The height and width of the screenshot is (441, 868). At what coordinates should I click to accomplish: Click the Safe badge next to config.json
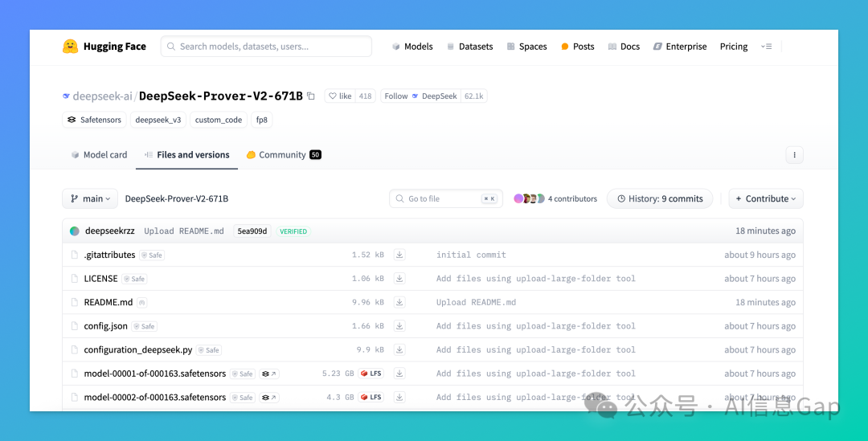(145, 326)
